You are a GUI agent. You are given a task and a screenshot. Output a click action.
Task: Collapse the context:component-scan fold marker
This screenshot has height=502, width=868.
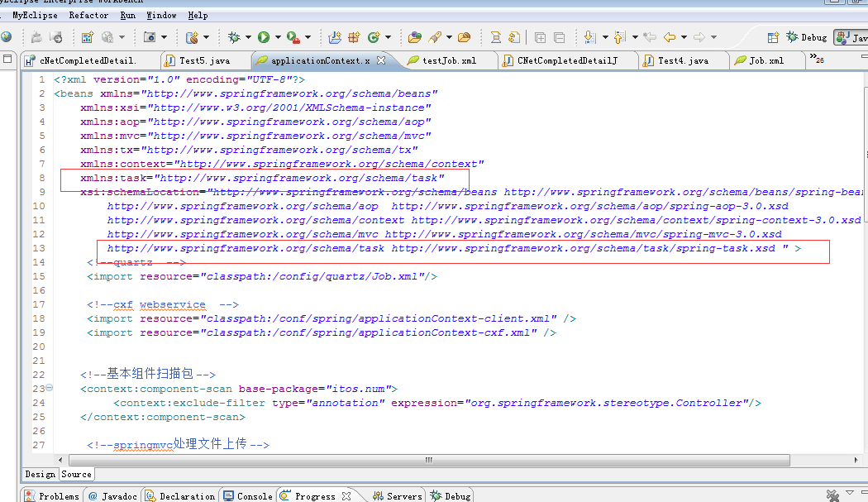click(x=49, y=389)
